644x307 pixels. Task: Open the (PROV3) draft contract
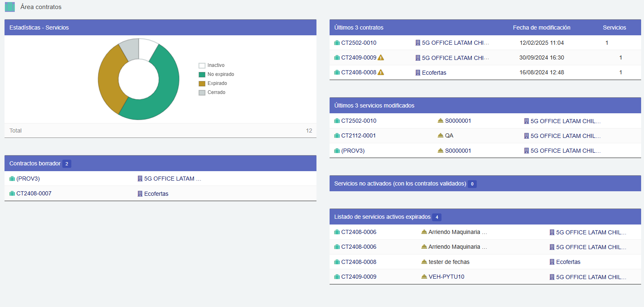point(28,179)
